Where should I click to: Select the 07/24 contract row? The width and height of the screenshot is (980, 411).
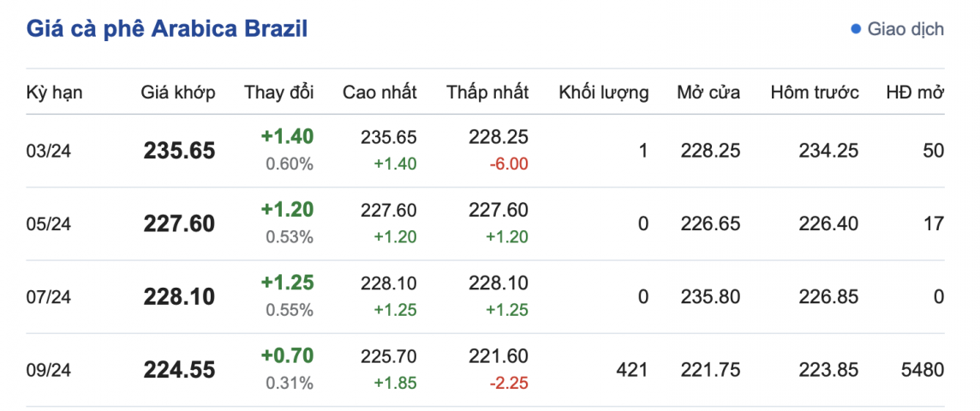pyautogui.click(x=49, y=297)
